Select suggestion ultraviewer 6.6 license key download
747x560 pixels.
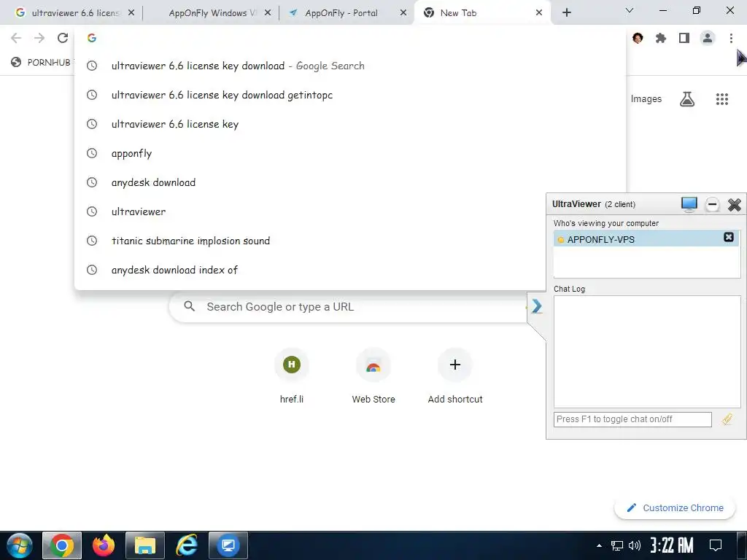(x=349, y=66)
